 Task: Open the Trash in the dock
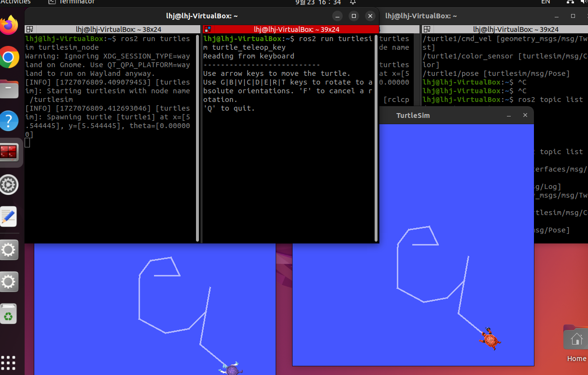tap(9, 314)
